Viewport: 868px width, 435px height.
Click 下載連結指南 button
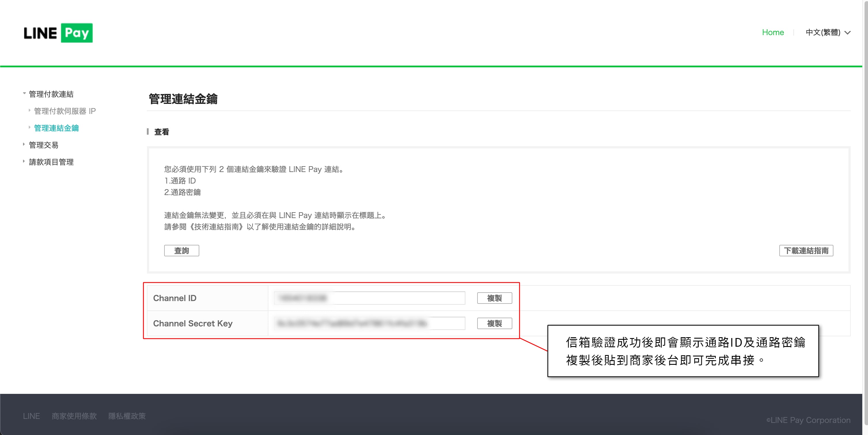pyautogui.click(x=806, y=251)
